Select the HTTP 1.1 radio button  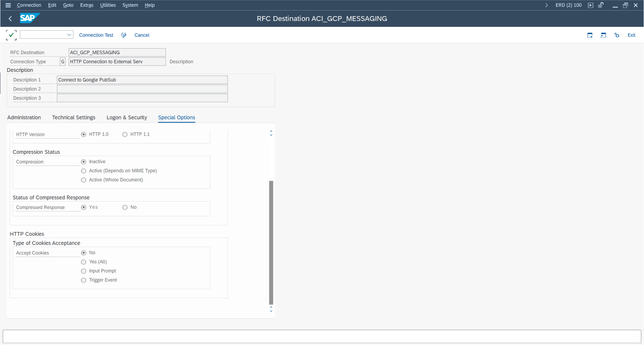(125, 134)
